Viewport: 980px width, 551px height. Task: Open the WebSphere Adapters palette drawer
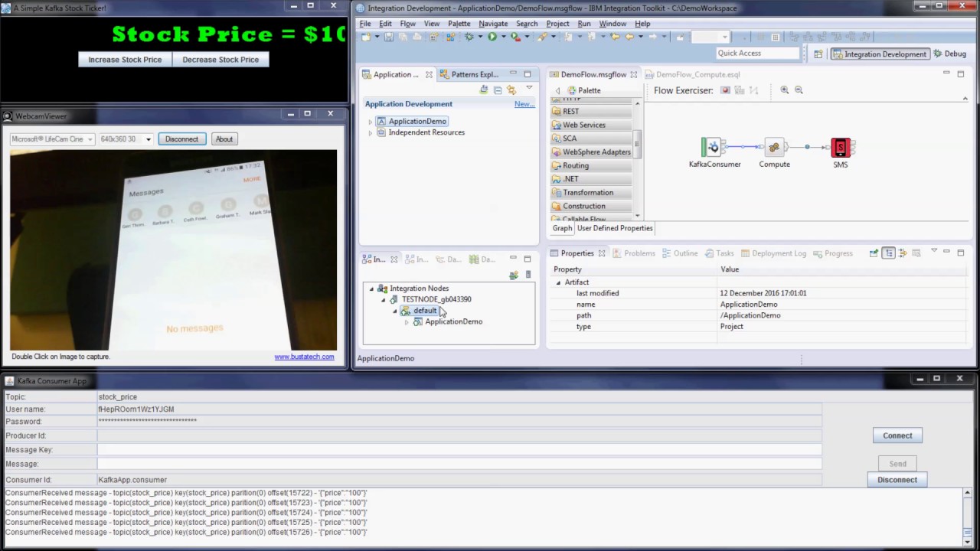coord(591,152)
